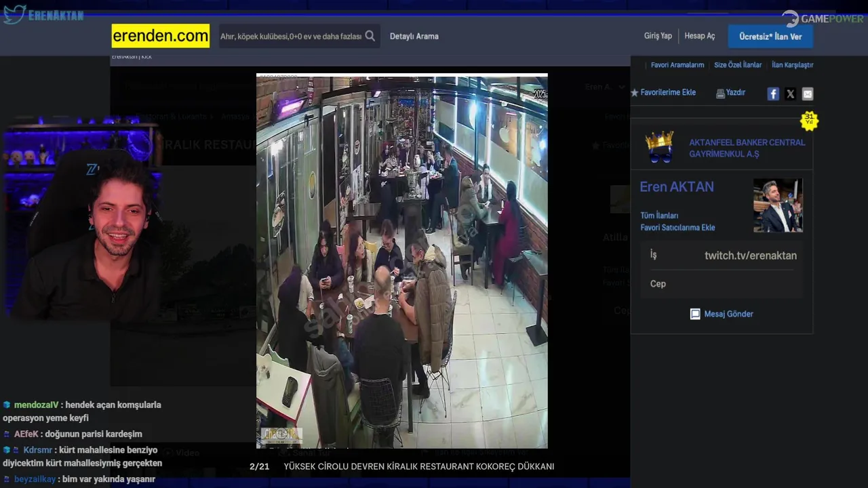Open seller profile photo thumbnail
The width and height of the screenshot is (868, 488).
coord(778,205)
